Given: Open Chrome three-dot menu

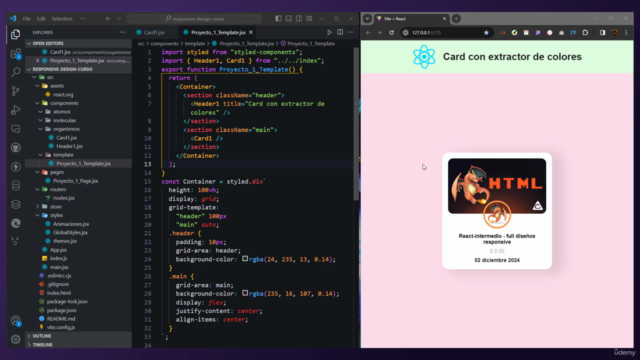Looking at the screenshot, I should tap(627, 33).
